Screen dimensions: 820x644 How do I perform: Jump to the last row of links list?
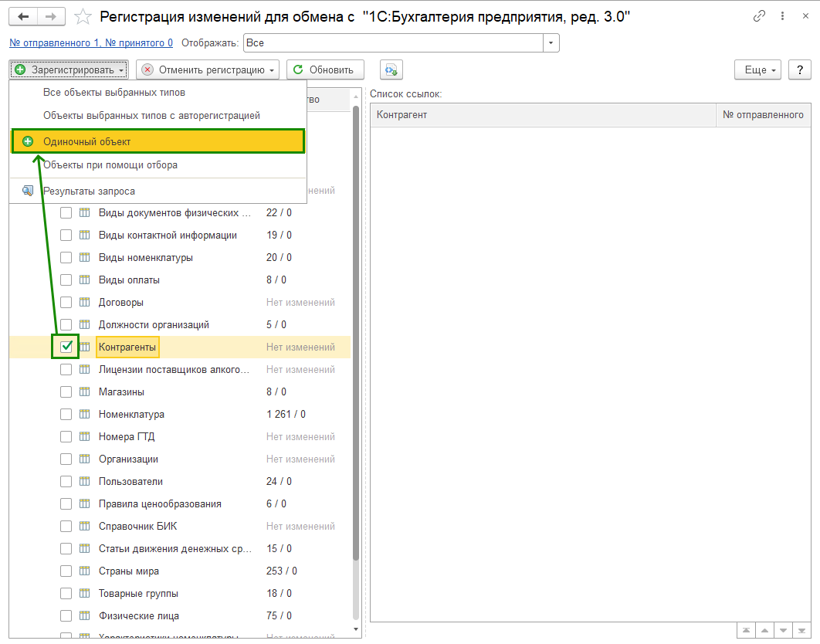801,630
